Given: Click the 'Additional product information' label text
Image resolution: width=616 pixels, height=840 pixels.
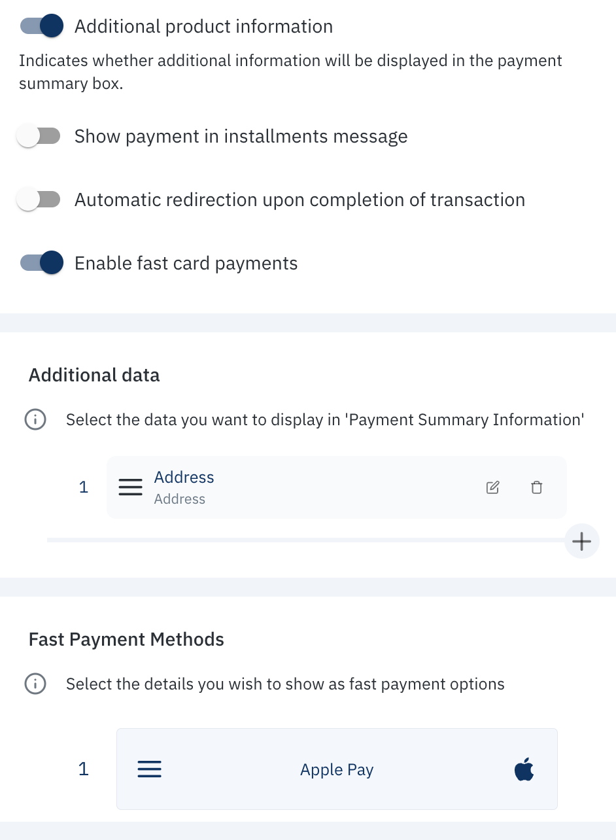Looking at the screenshot, I should pyautogui.click(x=203, y=27).
